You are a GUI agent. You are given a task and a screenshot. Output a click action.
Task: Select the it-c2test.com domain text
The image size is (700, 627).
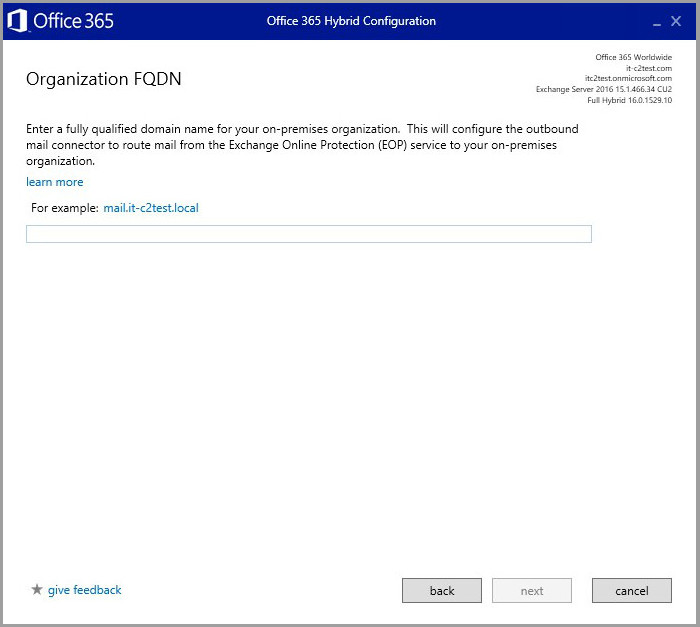point(649,68)
